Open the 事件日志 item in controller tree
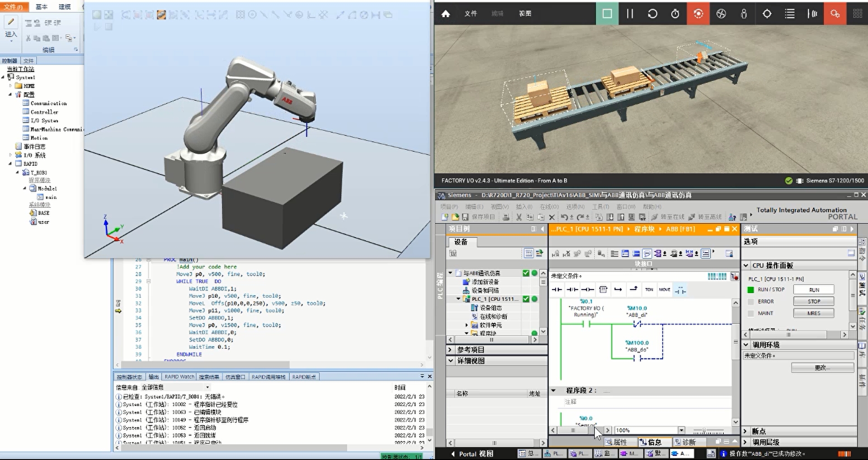This screenshot has height=460, width=868. tap(30, 146)
